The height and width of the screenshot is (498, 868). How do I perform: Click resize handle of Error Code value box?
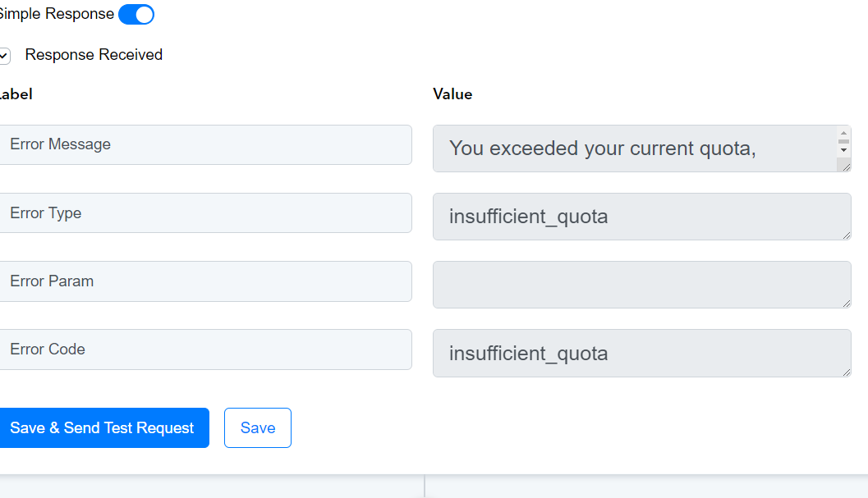tap(846, 372)
